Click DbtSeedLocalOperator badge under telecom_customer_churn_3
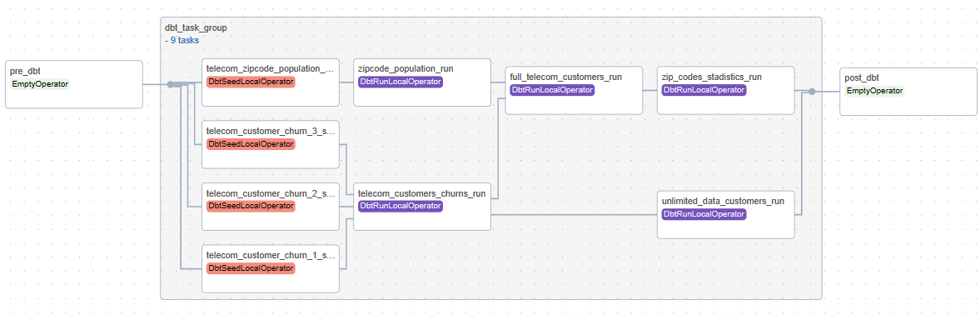The image size is (980, 315). click(x=251, y=143)
